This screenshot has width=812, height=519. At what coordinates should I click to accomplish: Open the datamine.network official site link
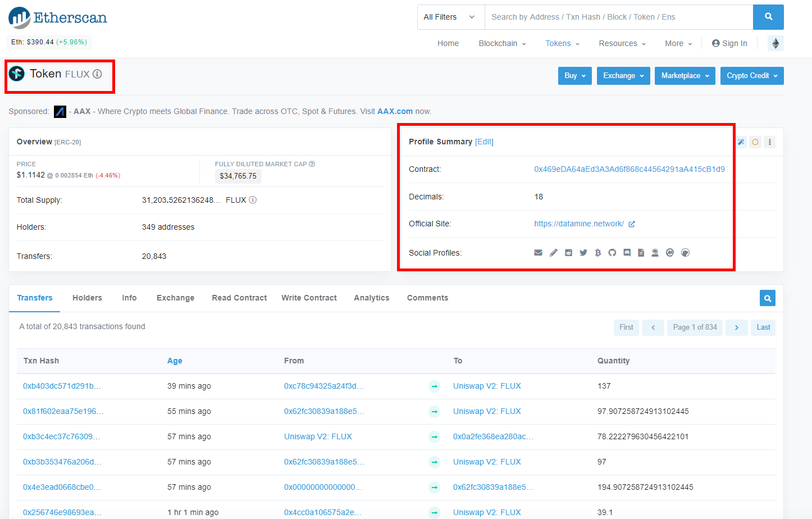579,224
